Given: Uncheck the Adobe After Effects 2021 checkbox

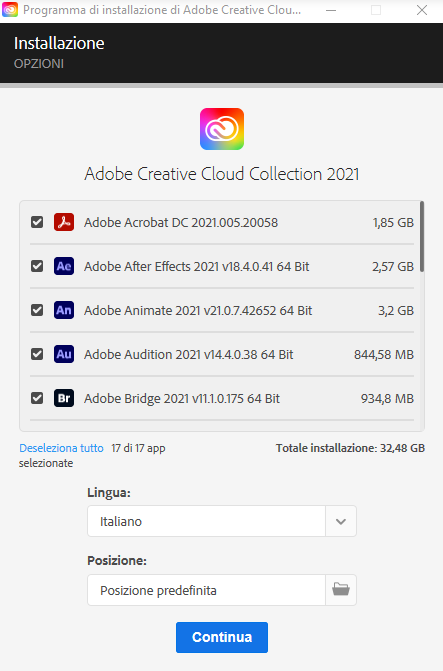Looking at the screenshot, I should tap(37, 266).
